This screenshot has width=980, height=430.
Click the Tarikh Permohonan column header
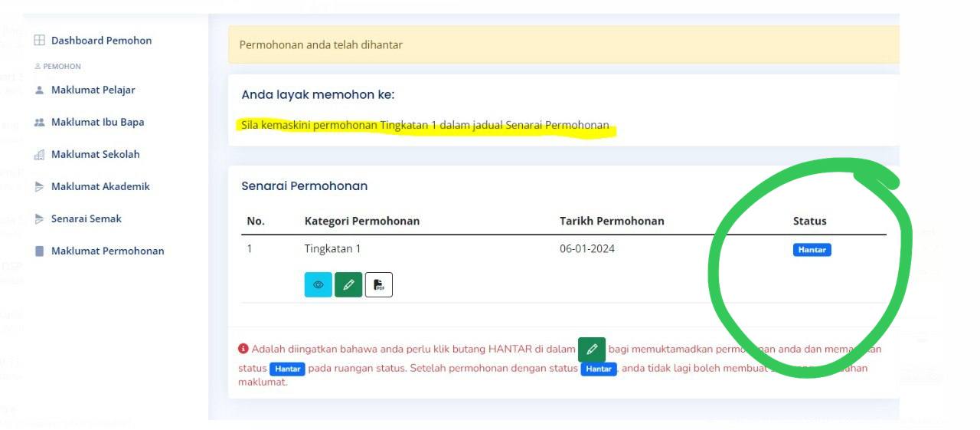pos(612,221)
